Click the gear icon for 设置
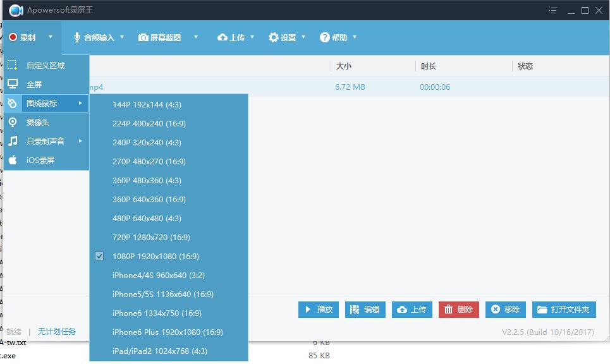610x364 pixels. 274,37
